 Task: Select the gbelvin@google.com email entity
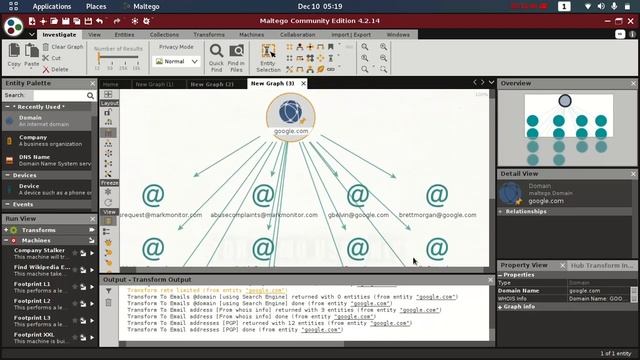point(358,201)
